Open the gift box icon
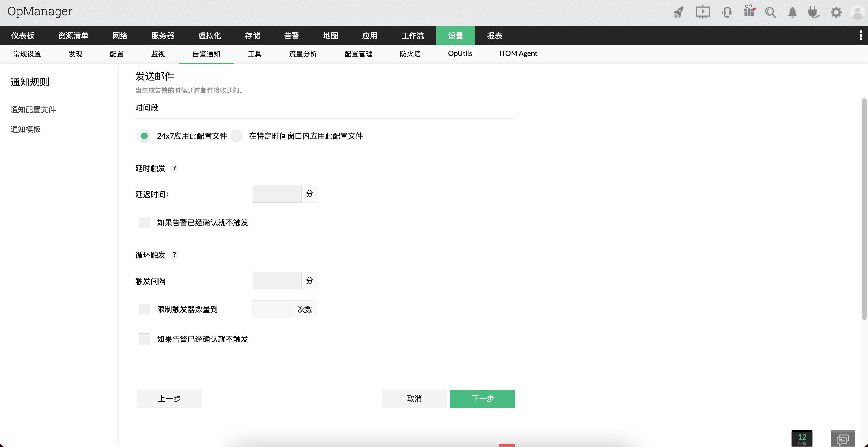The image size is (868, 447). [x=749, y=11]
